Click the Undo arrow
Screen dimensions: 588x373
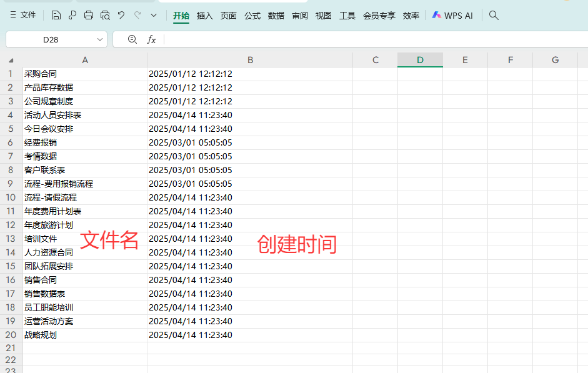coord(121,16)
